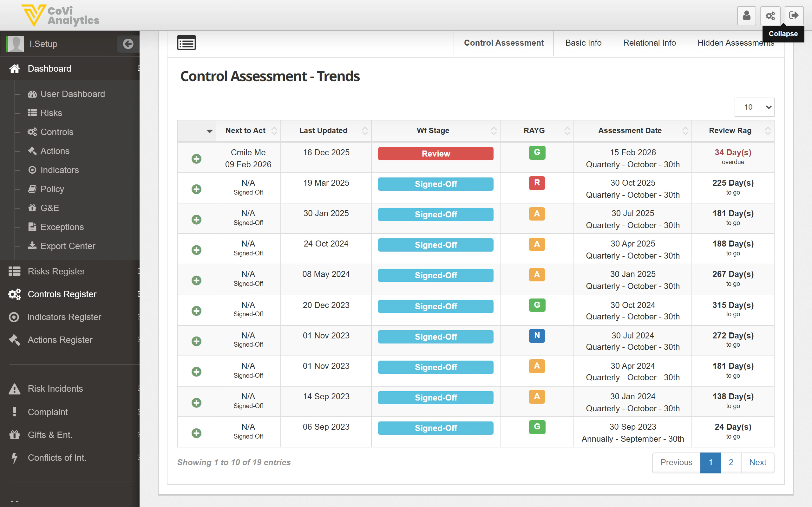The image size is (812, 507).
Task: Open the Hidden Assessments tab
Action: pyautogui.click(x=736, y=42)
